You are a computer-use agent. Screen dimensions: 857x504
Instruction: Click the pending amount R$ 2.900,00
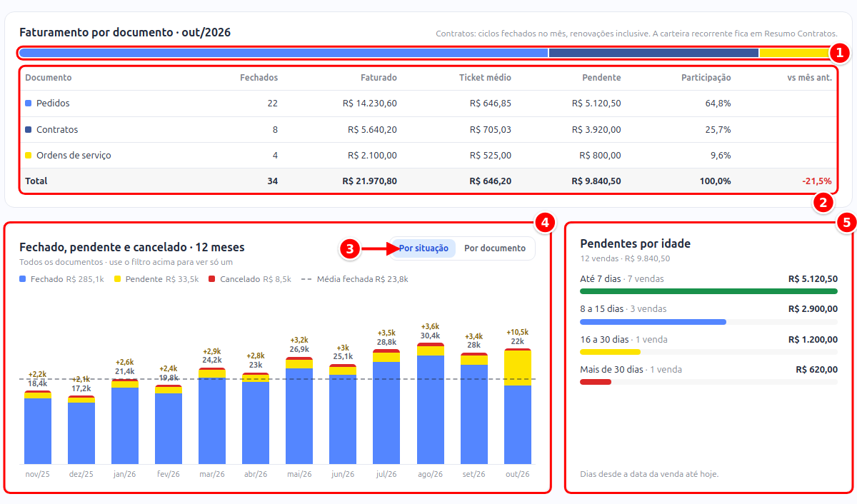(x=813, y=309)
